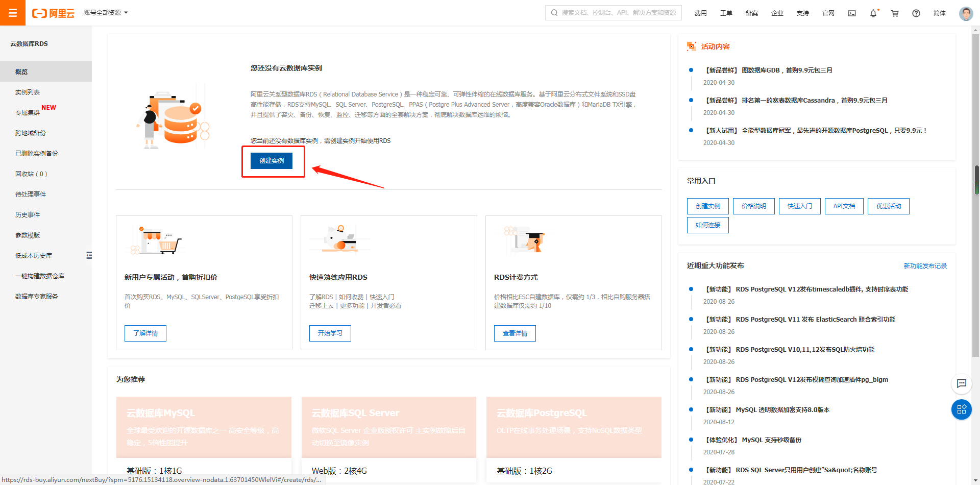Open the 工单 menu
The height and width of the screenshot is (485, 980).
pyautogui.click(x=726, y=13)
